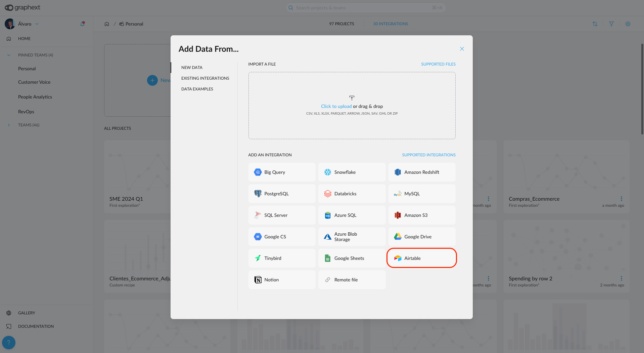Screen dimensions: 644x353
Task: Pick Google CS integration
Action: coord(282,237)
